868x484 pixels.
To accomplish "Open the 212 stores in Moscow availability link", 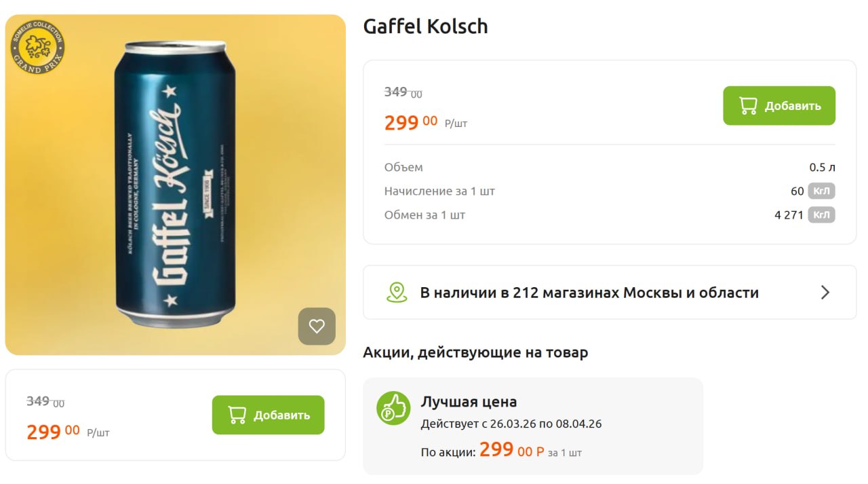I will point(589,293).
